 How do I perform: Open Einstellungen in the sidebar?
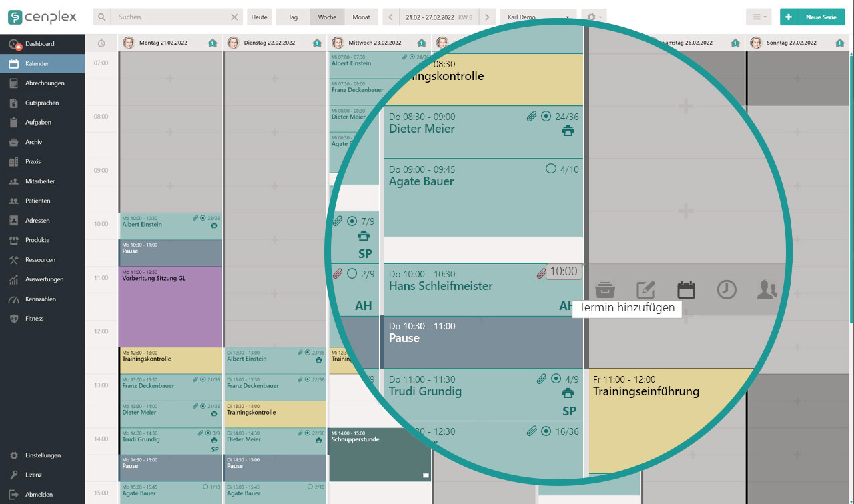pos(43,456)
